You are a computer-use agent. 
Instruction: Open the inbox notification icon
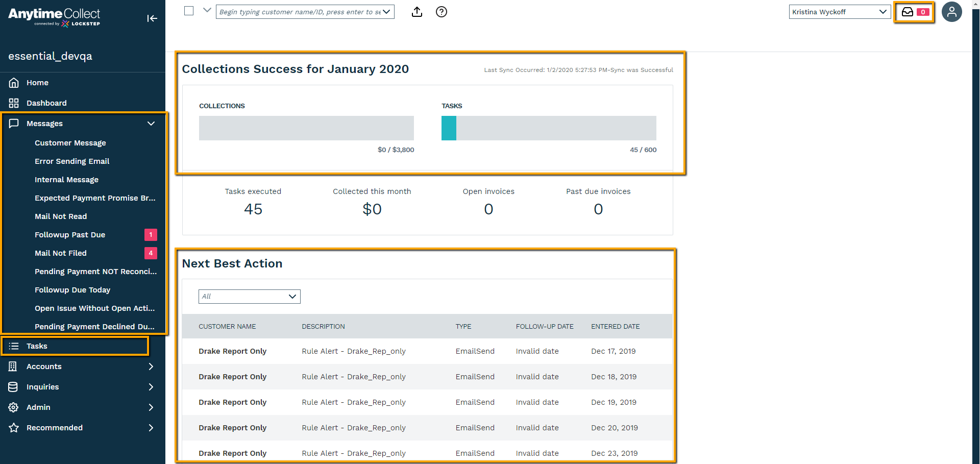click(x=908, y=12)
